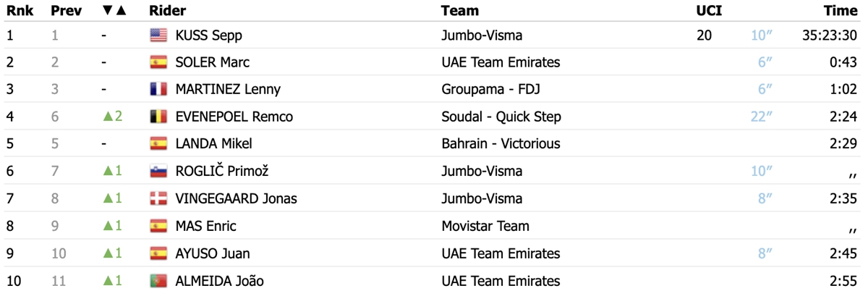The width and height of the screenshot is (868, 291).
Task: Click the French flag next to MARTINEZ Lenny
Action: (158, 90)
